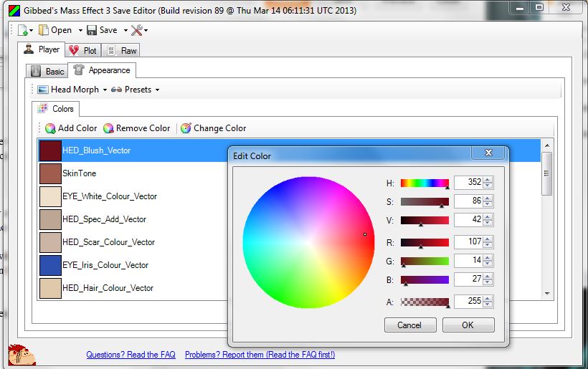Increase the H value with the up stepper

(488, 179)
